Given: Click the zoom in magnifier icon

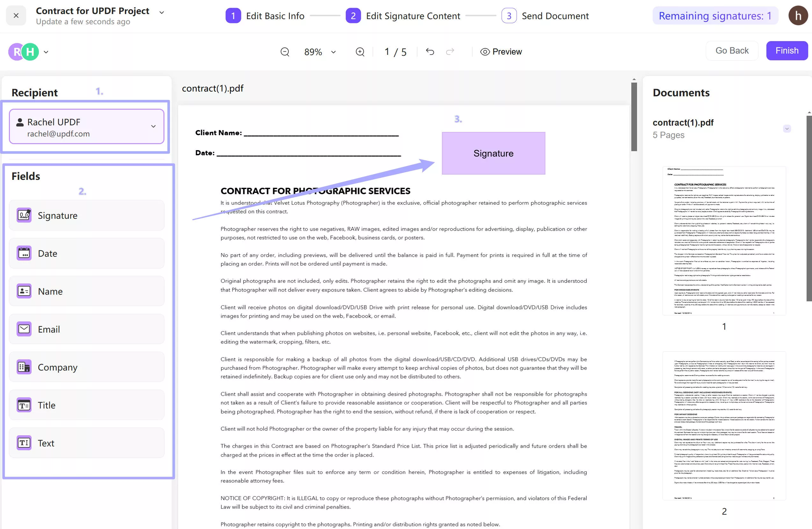Looking at the screenshot, I should point(360,52).
